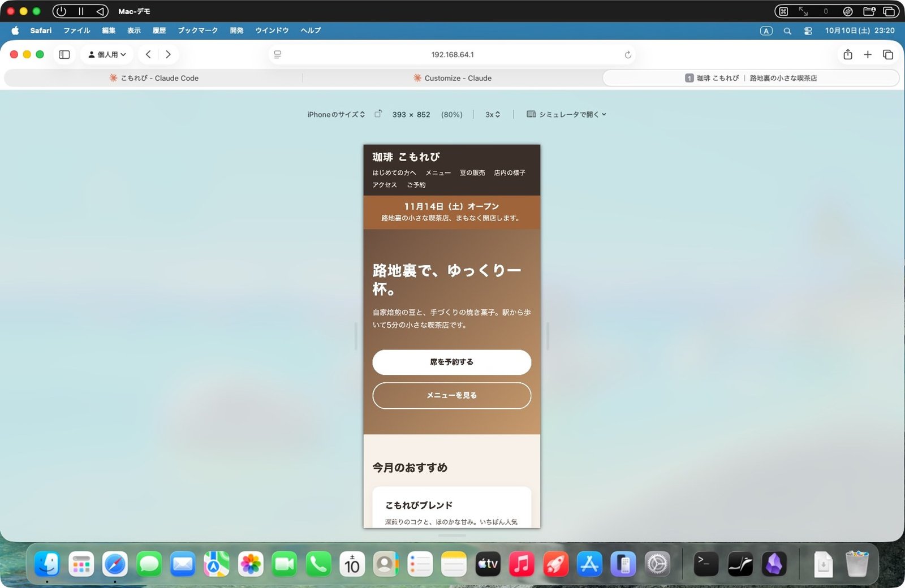Screen dimensions: 905x588
Task: Open Maps from the Dock
Action: click(x=217, y=564)
